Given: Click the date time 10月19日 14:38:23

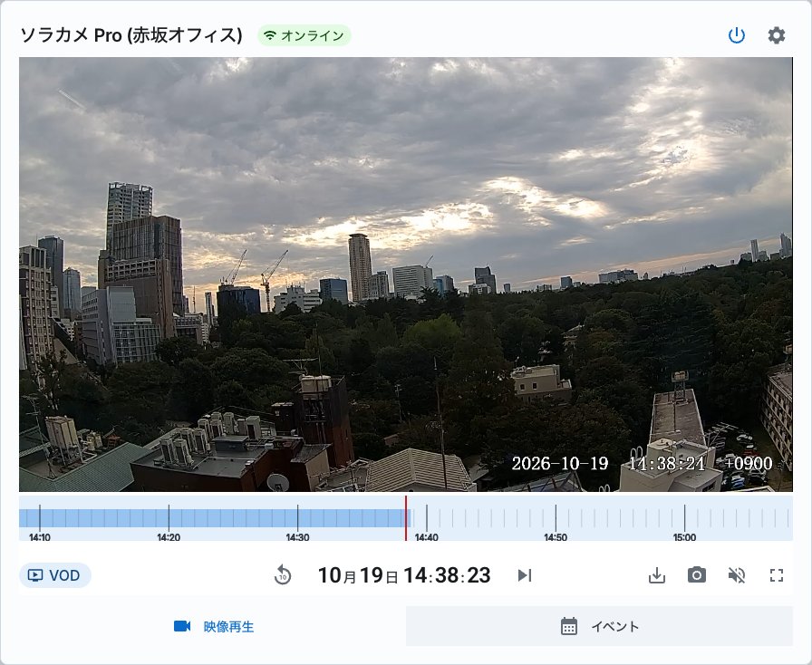Looking at the screenshot, I should point(404,575).
